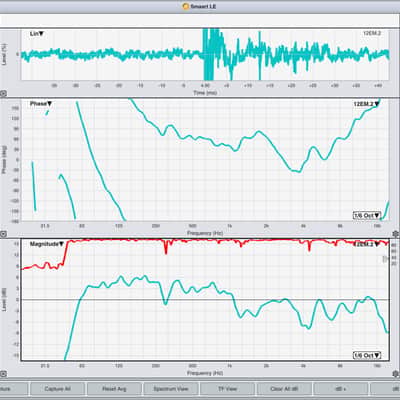The height and width of the screenshot is (400, 400).
Task: Collapse the phase plot pane
Action: pyautogui.click(x=3, y=234)
